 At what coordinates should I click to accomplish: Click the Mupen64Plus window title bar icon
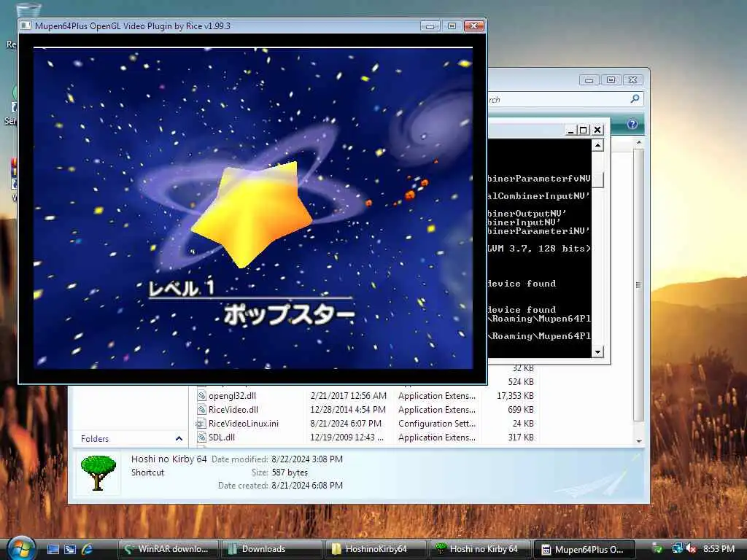(x=26, y=26)
